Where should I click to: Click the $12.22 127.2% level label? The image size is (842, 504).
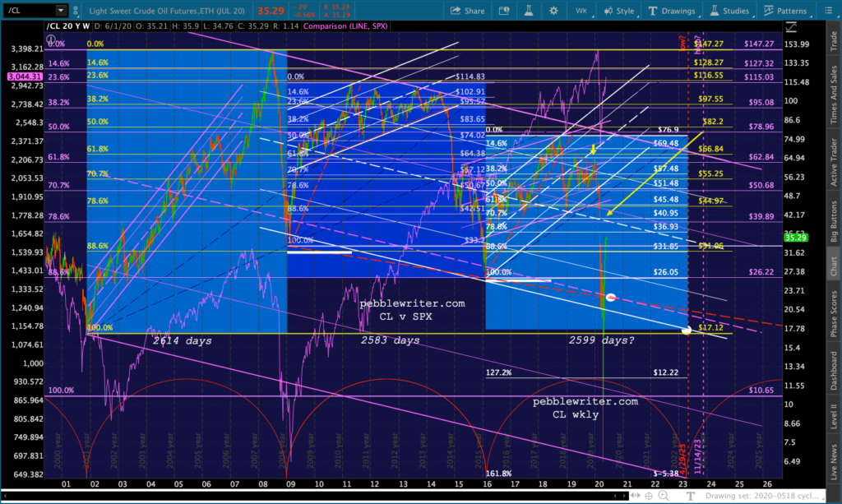point(665,372)
